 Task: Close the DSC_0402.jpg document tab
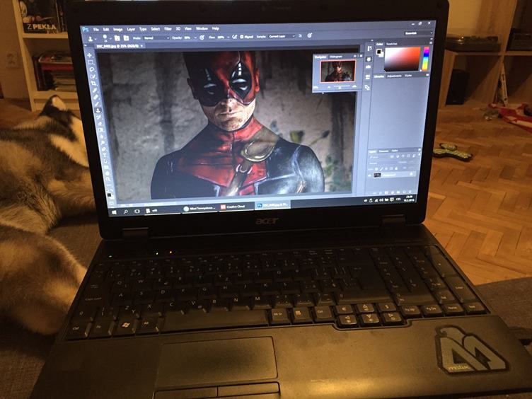click(141, 46)
